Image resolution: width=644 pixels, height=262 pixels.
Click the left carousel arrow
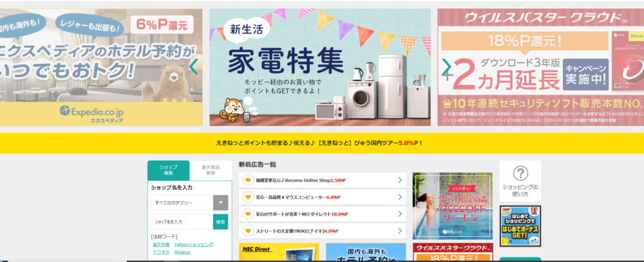[x=194, y=67]
